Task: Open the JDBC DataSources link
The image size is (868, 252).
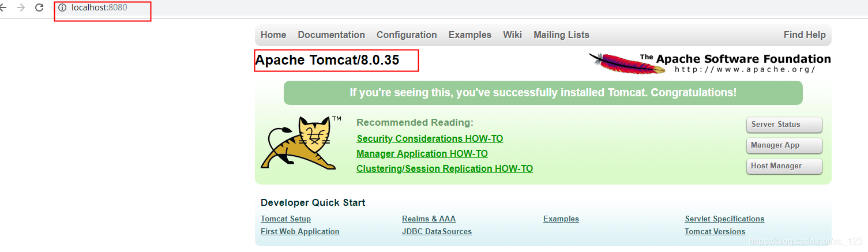Action: 437,231
